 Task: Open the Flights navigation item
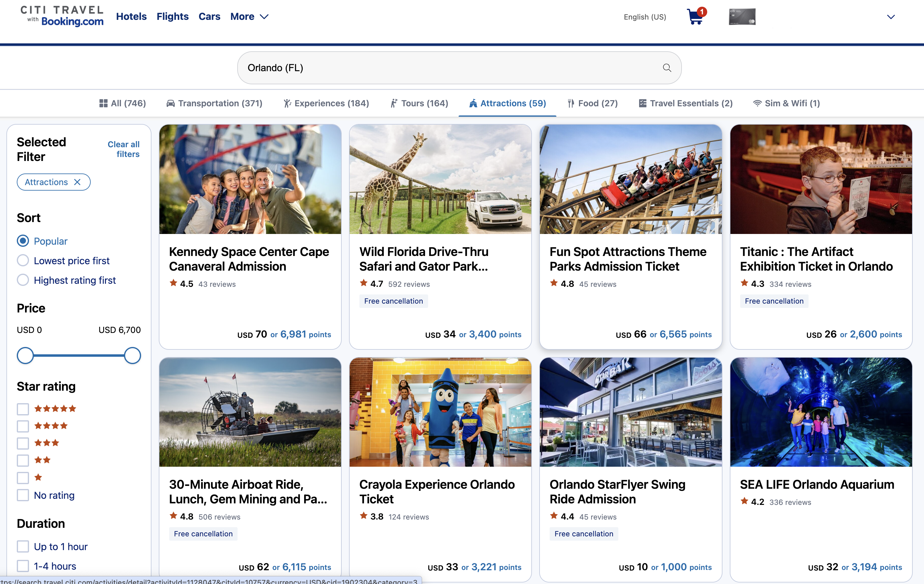(173, 16)
